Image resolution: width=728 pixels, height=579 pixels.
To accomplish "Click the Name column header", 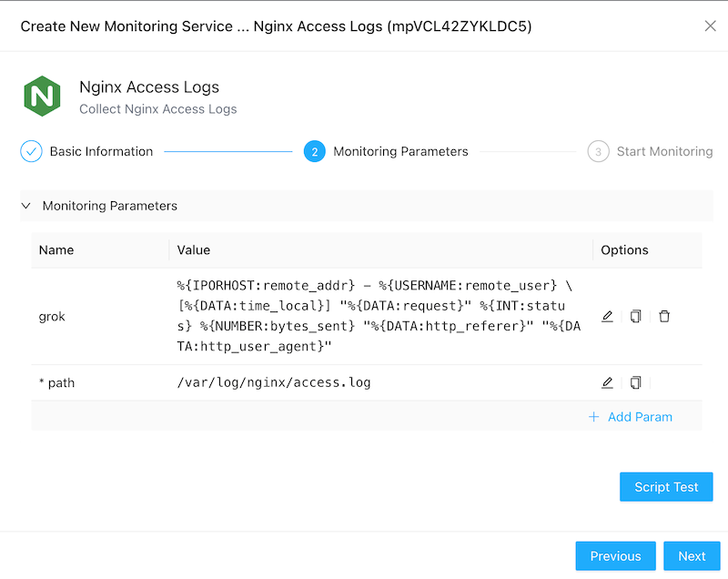I will (56, 250).
